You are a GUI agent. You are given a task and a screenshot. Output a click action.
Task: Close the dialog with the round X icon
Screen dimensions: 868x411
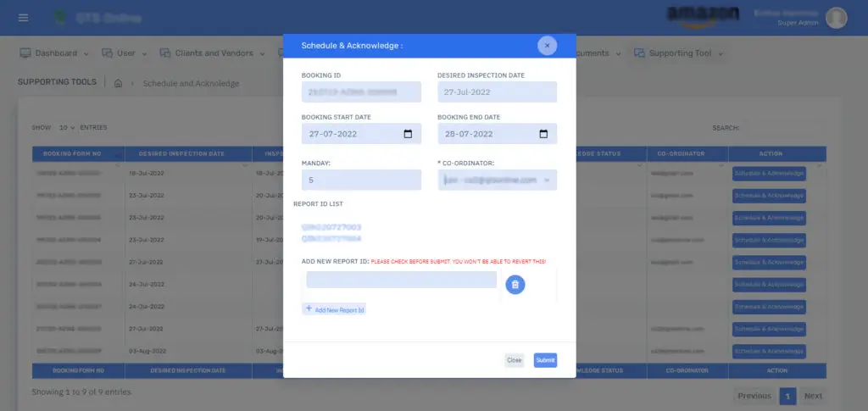pyautogui.click(x=547, y=45)
